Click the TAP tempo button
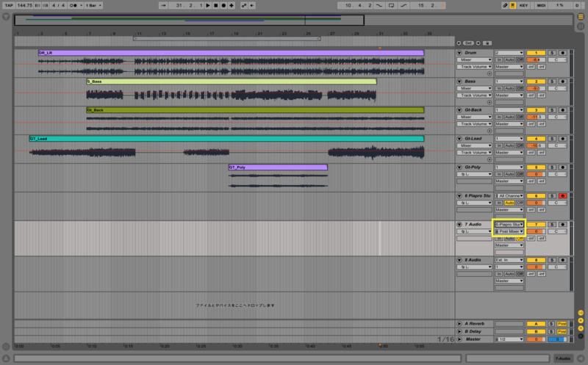588x365 pixels. 8,5
